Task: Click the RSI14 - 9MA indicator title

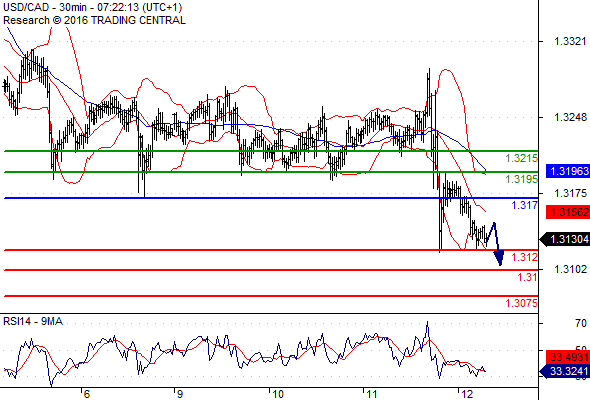Action: coord(33,321)
